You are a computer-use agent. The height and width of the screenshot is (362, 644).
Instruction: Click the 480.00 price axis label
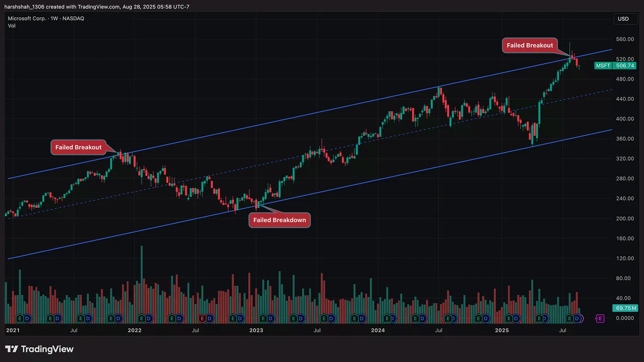point(625,79)
